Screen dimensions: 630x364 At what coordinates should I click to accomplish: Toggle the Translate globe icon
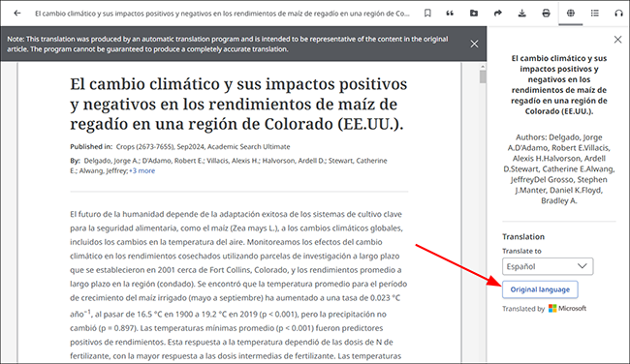pos(571,14)
